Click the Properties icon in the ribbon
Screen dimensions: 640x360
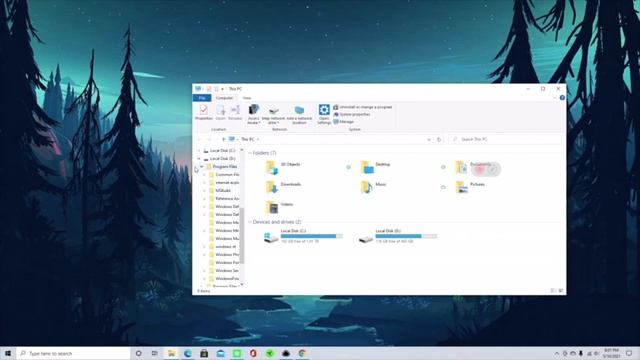204,112
